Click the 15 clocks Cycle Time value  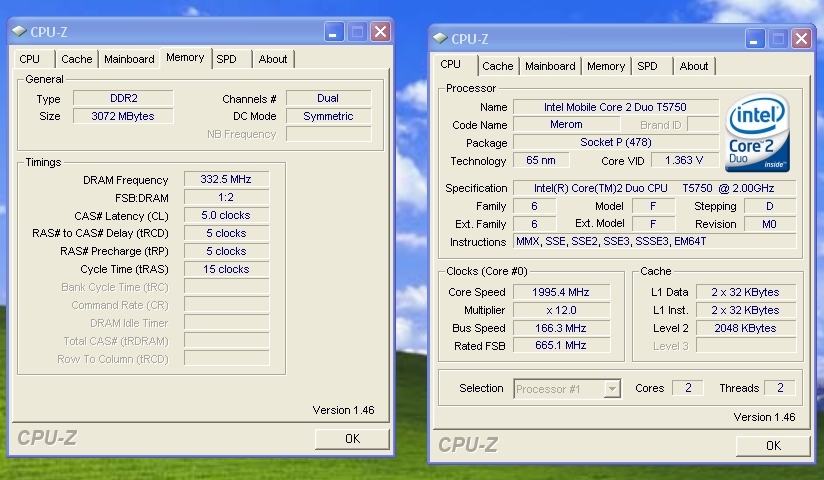[x=226, y=269]
